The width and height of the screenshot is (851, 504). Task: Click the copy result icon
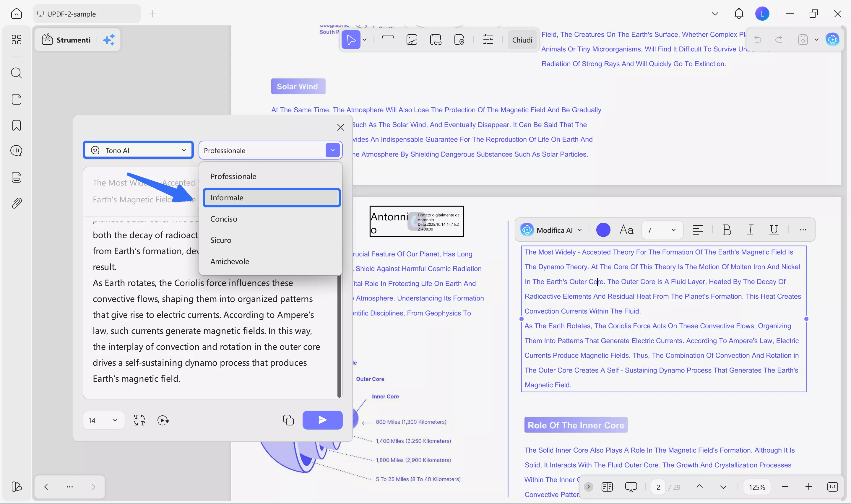(288, 420)
